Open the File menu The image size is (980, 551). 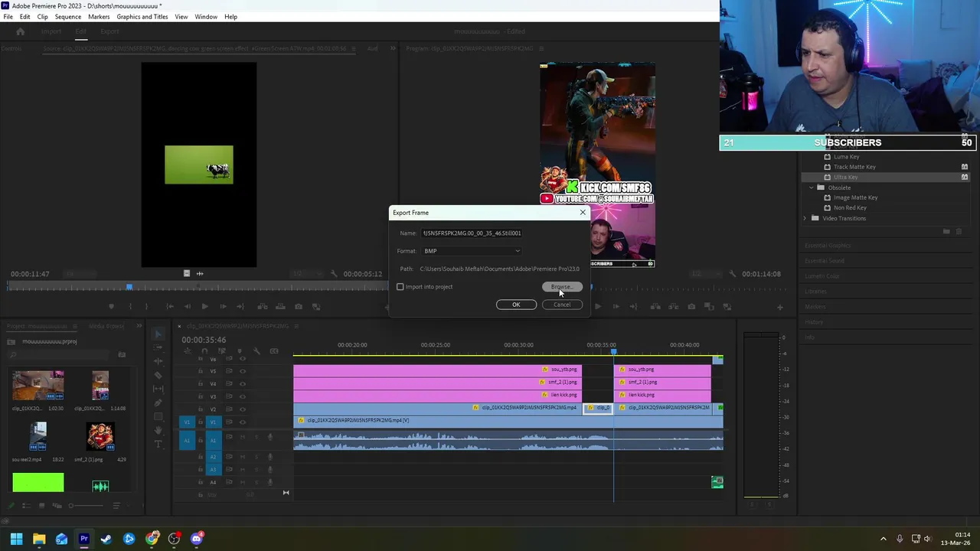(x=8, y=16)
